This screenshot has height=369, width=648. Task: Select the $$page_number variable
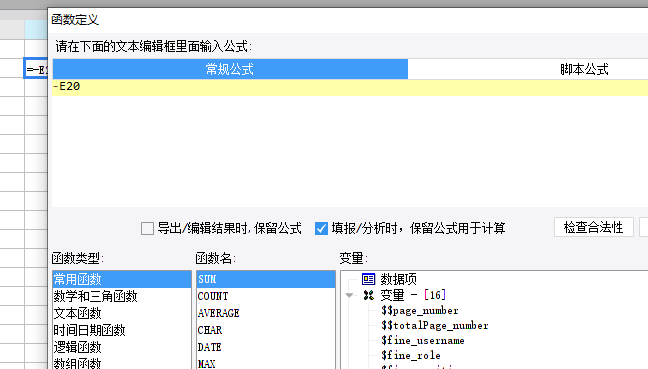[x=419, y=310]
